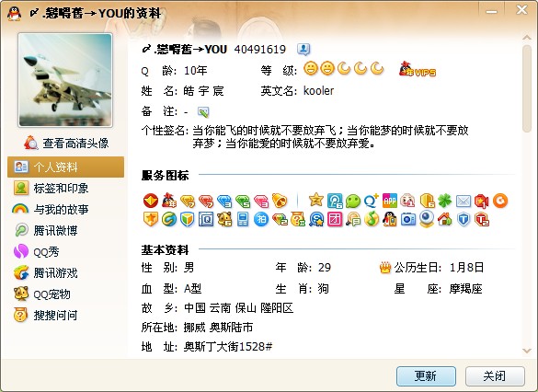Click the camera photo album icon
Image resolution: width=538 pixels, height=392 pixels.
408,220
